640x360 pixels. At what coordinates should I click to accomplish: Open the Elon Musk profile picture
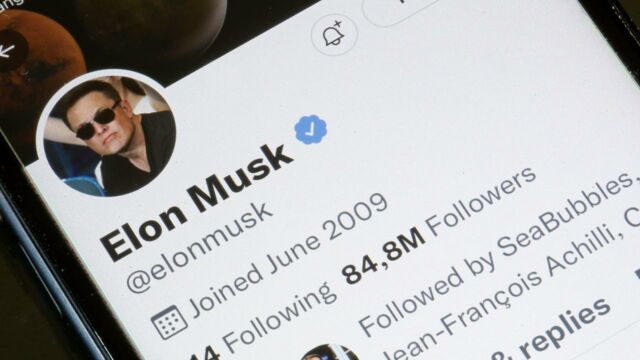(x=109, y=136)
